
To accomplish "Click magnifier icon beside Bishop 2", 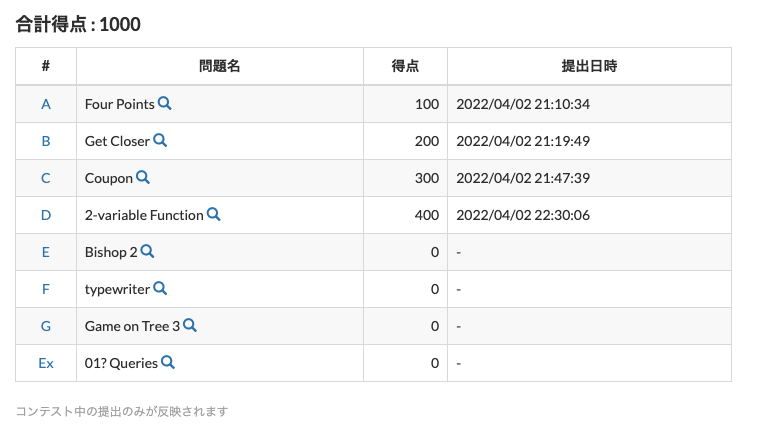I will tap(148, 251).
